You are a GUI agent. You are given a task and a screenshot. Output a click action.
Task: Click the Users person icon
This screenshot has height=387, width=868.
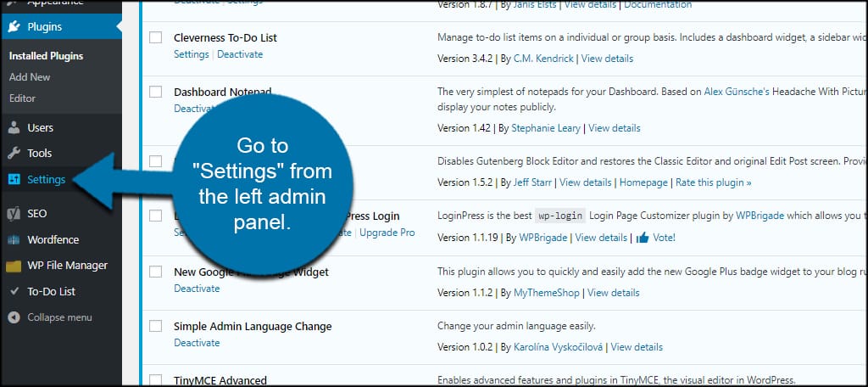14,127
